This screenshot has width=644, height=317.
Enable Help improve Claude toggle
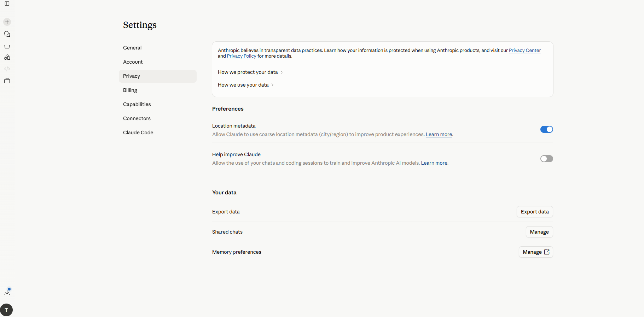tap(546, 159)
